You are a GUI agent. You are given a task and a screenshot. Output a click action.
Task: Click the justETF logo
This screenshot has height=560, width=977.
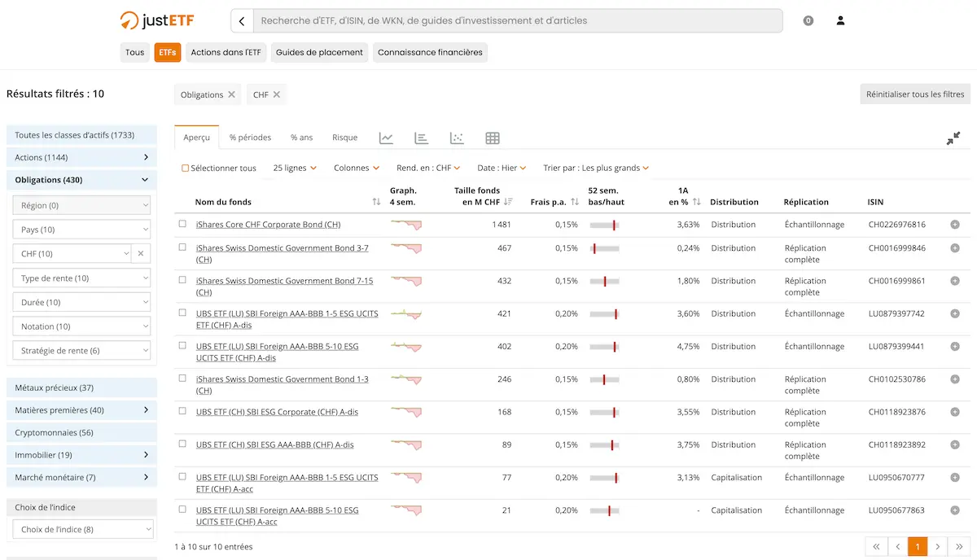[156, 20]
